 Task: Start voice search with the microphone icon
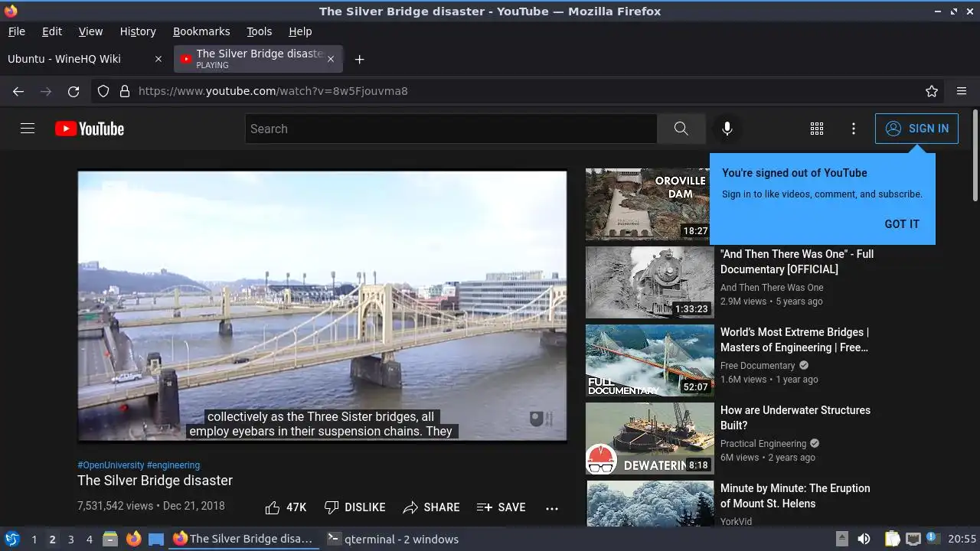point(727,129)
